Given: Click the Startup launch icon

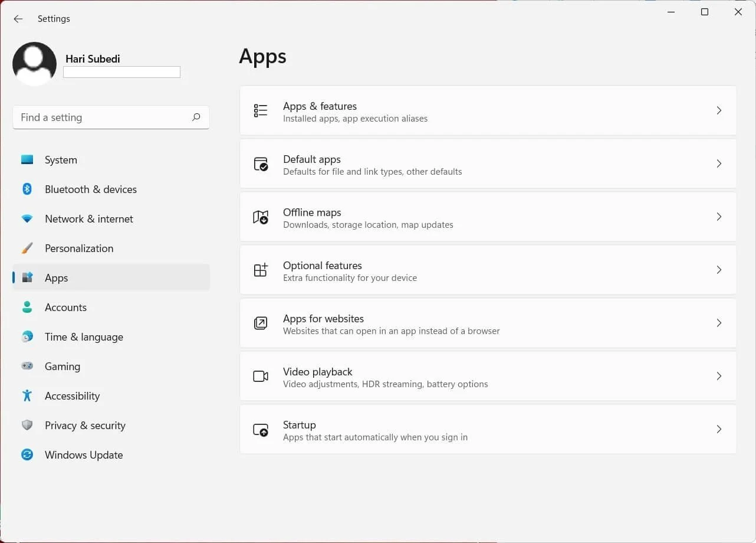Looking at the screenshot, I should pyautogui.click(x=260, y=429).
